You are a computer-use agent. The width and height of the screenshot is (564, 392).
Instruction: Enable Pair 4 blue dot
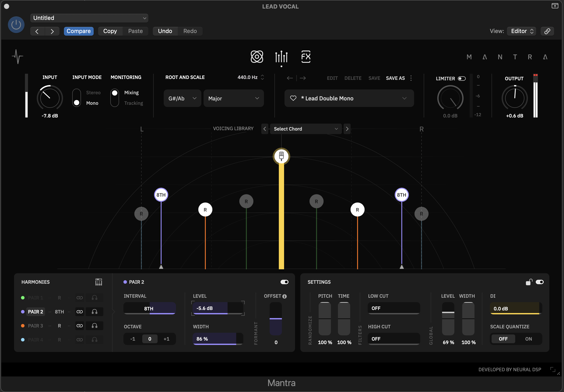23,340
